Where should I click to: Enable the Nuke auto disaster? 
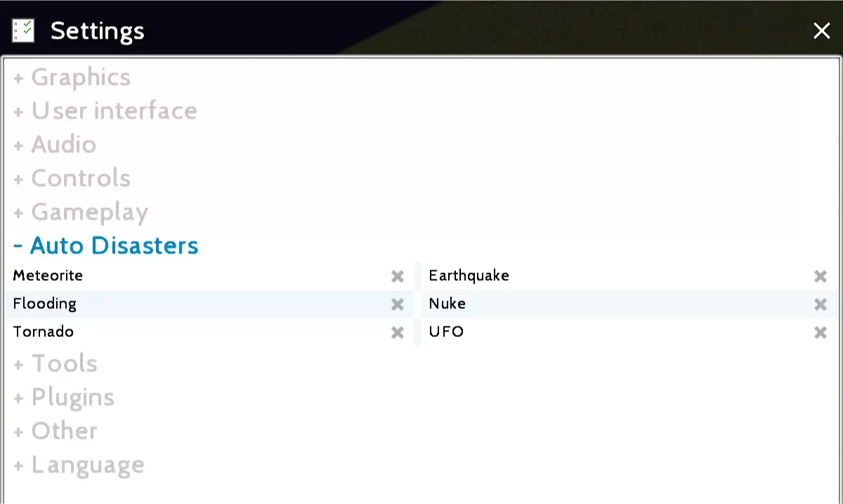click(820, 305)
